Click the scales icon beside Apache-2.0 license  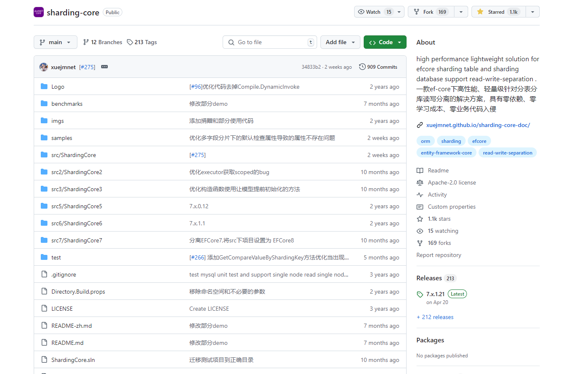click(x=420, y=182)
